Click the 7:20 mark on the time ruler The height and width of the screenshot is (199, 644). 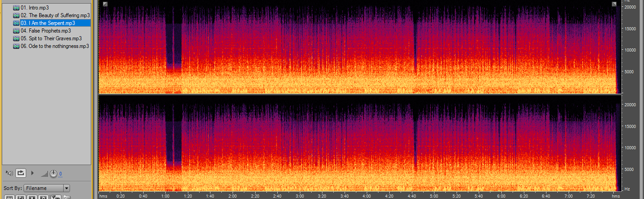click(591, 196)
